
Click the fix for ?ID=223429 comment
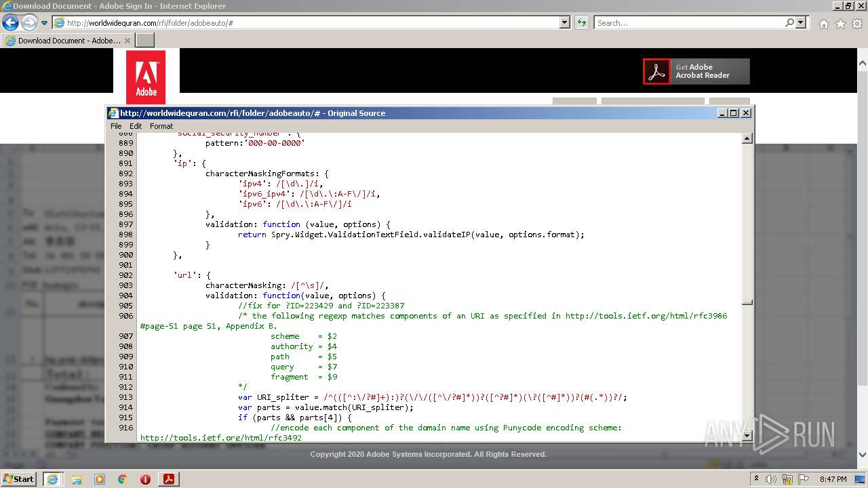tap(321, 306)
